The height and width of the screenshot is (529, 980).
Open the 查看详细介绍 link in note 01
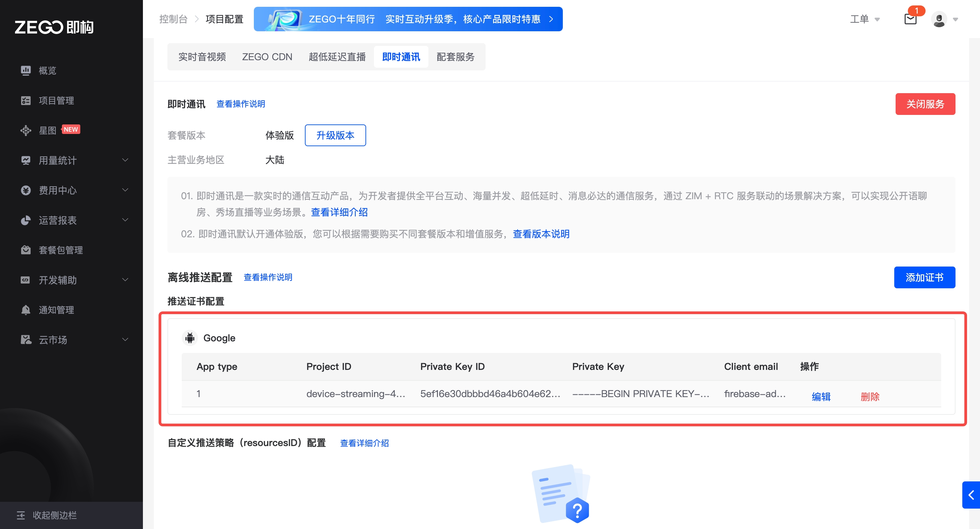pyautogui.click(x=339, y=212)
